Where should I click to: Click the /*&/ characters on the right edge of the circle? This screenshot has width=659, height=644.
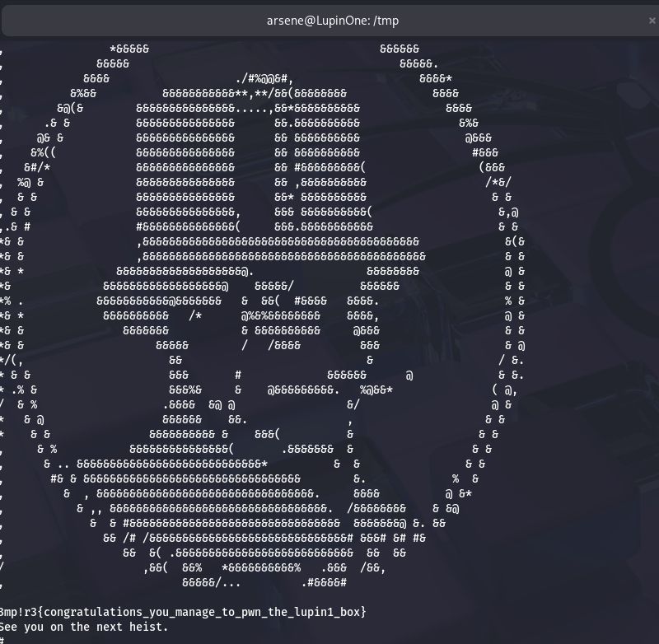(498, 182)
